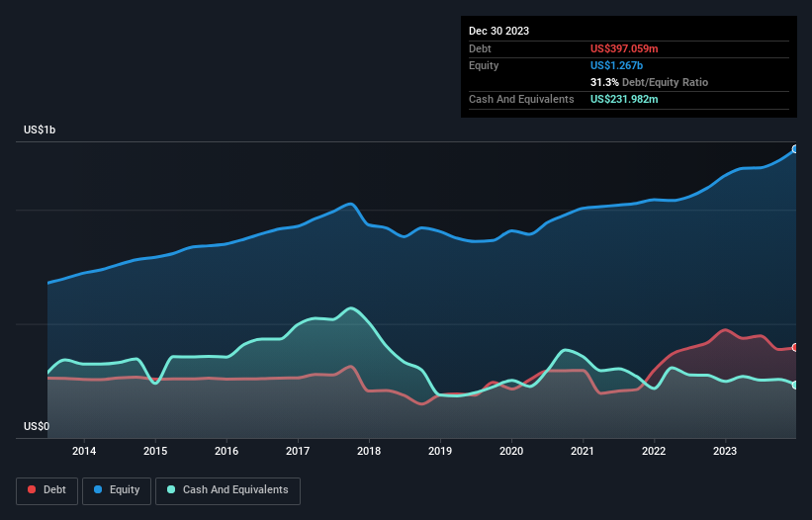This screenshot has width=812, height=520.
Task: Click the 2014 x-axis label
Action: pos(84,451)
